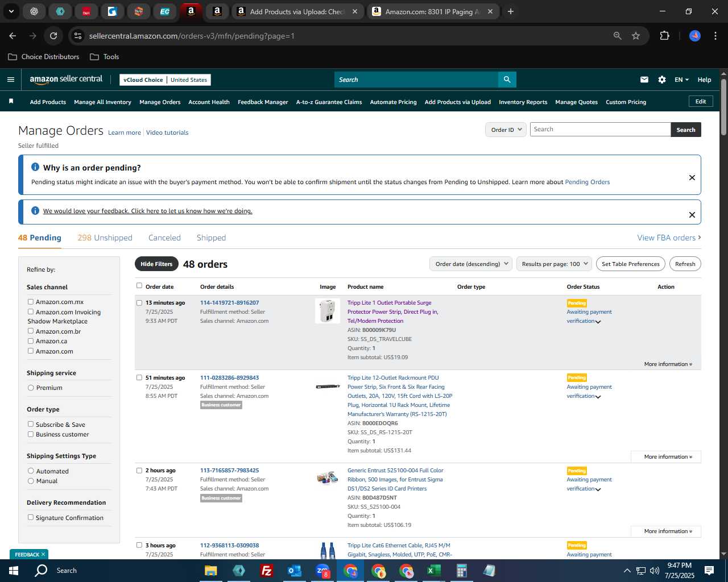728x582 pixels.
Task: Open a new browser tab
Action: (511, 11)
